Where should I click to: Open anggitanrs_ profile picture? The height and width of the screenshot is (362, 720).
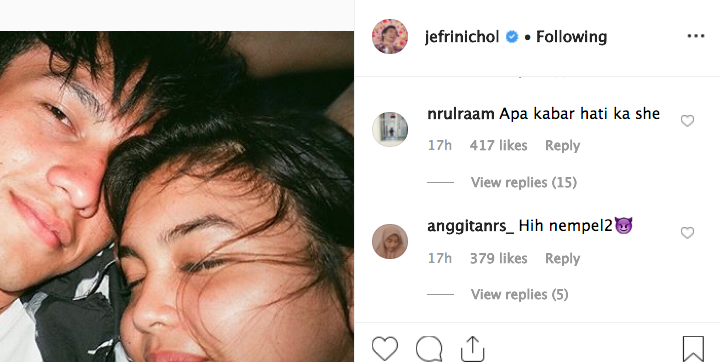click(x=390, y=242)
